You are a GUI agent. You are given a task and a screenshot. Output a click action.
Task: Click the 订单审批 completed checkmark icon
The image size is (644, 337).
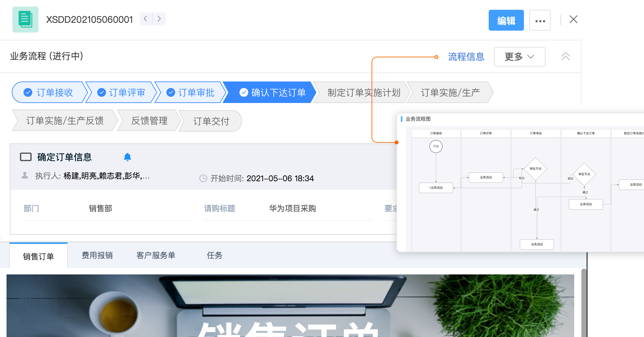click(x=171, y=93)
